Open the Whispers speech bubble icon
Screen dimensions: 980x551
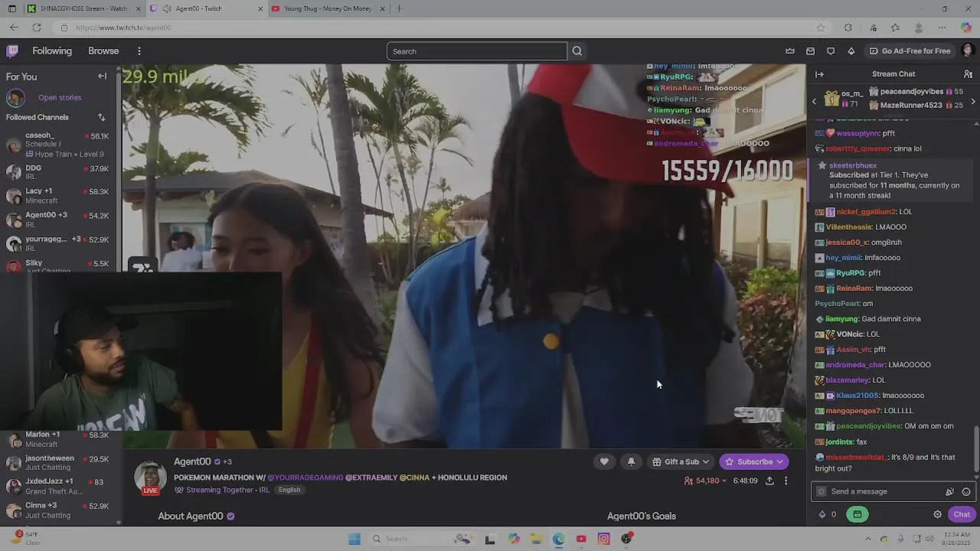click(831, 51)
